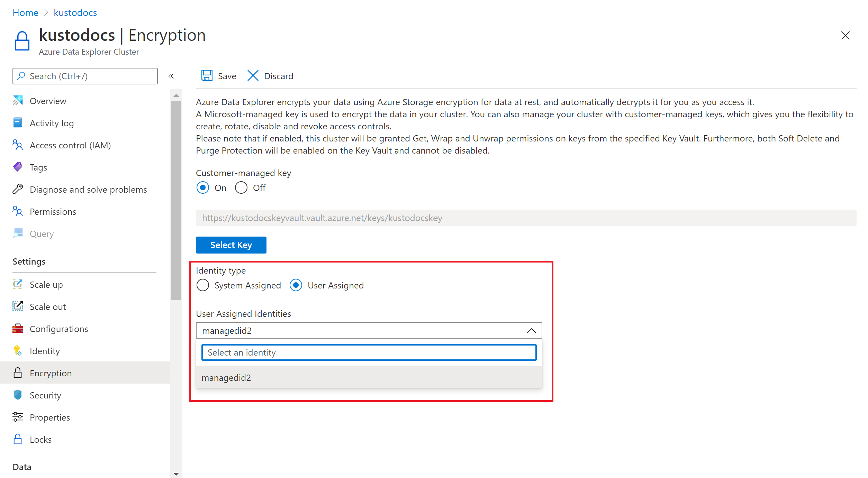The height and width of the screenshot is (478, 868).
Task: Open Scale up settings
Action: point(46,284)
